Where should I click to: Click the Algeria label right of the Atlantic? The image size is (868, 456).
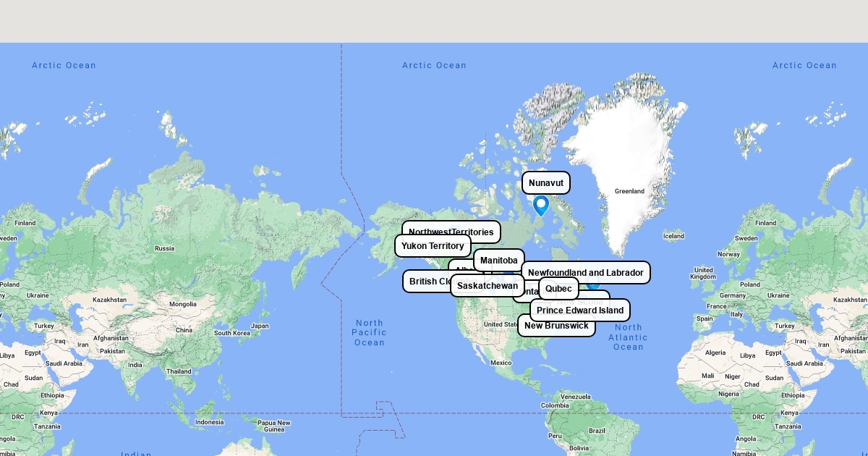pos(715,352)
